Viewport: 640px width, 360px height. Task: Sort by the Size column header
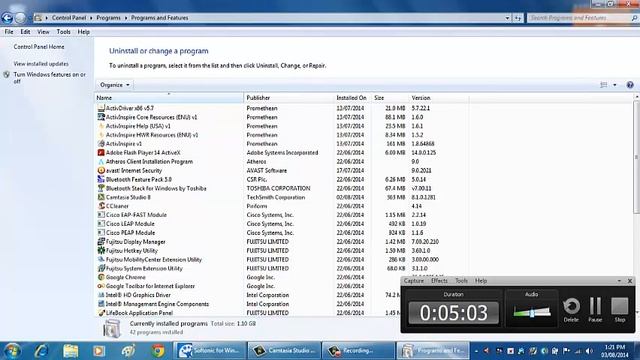tap(390, 98)
